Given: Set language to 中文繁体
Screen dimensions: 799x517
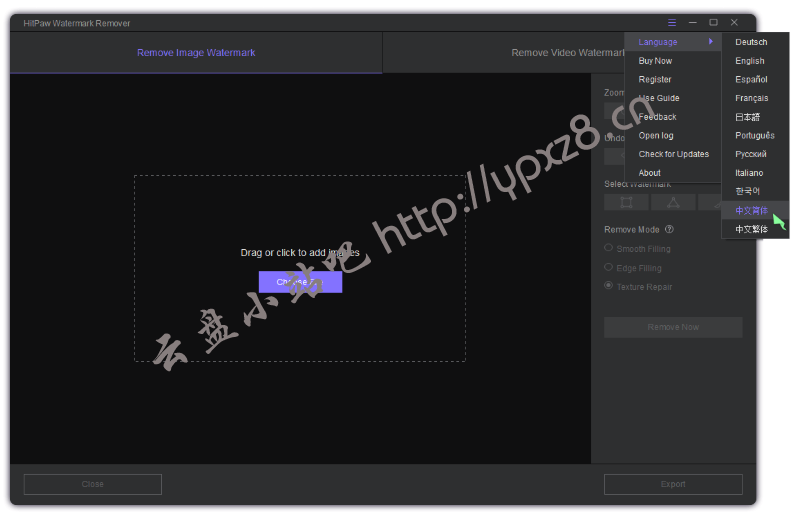Looking at the screenshot, I should click(756, 229).
